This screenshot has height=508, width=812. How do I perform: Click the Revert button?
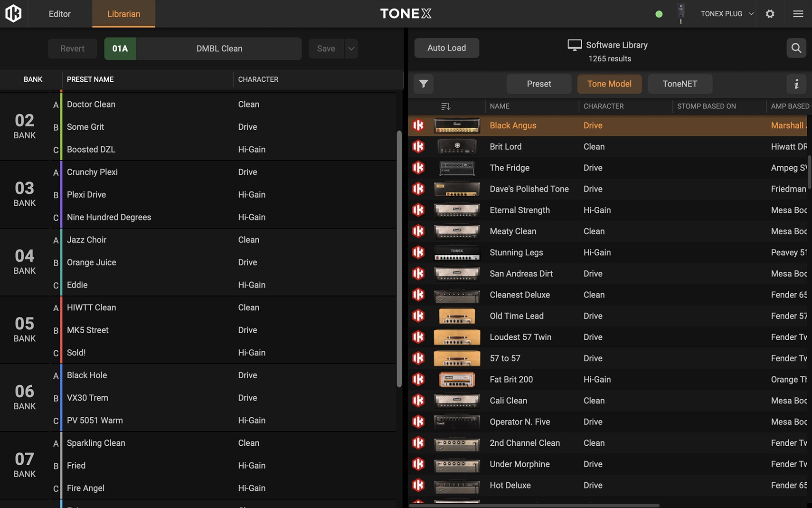(72, 48)
